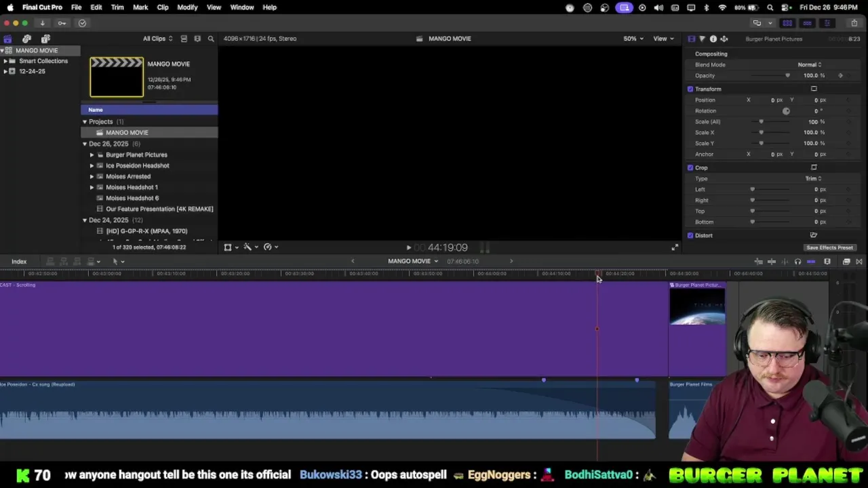Click the Import Media down-arrow button
Viewport: 868px width, 488px height.
point(42,23)
